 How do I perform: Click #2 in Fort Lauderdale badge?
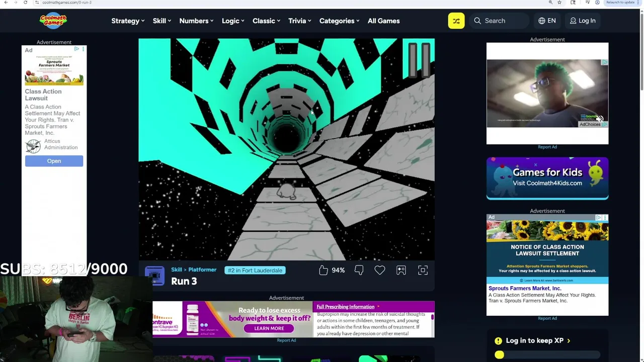click(x=255, y=270)
